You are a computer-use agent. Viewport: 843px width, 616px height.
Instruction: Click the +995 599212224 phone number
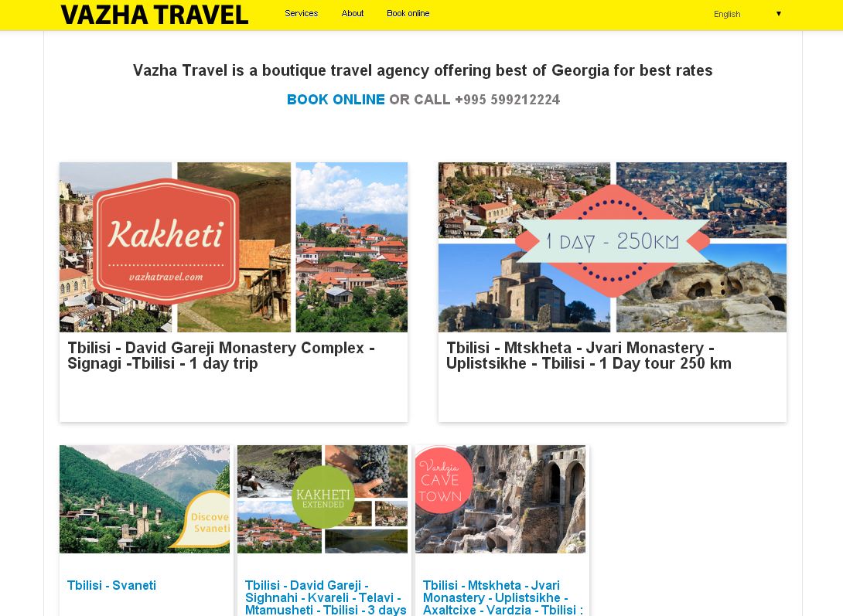coord(507,100)
